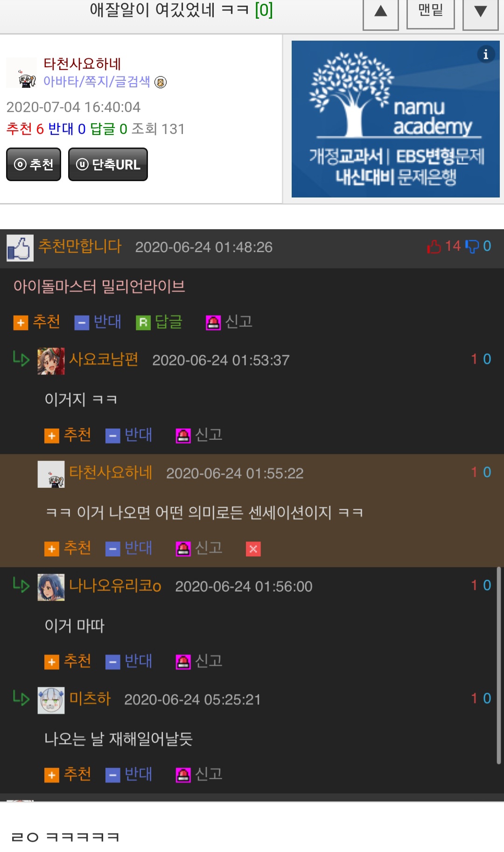Image resolution: width=504 pixels, height=852 pixels.
Task: Click 답글 reply on the 아이돌마스터 밀리언라이브 comment
Action: [x=159, y=322]
